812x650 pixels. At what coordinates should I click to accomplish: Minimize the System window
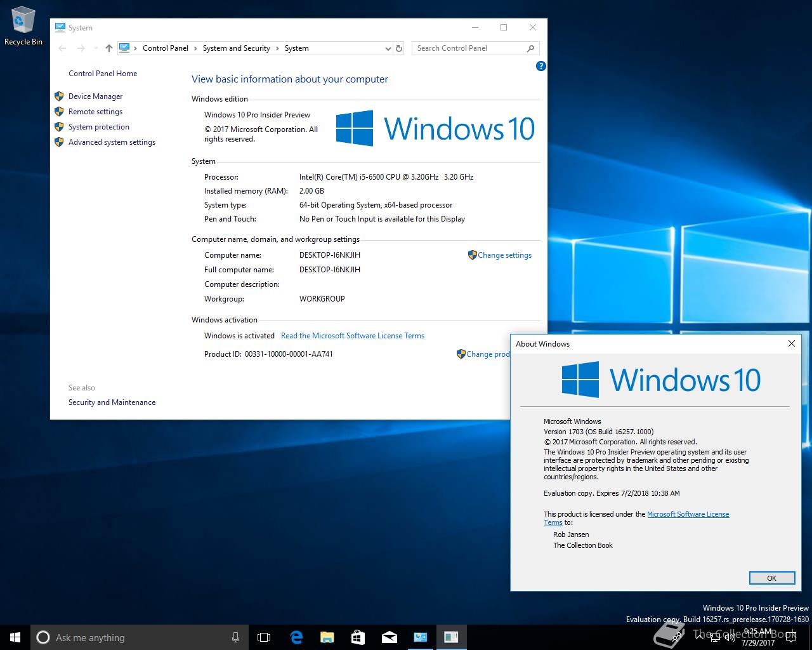pos(475,27)
